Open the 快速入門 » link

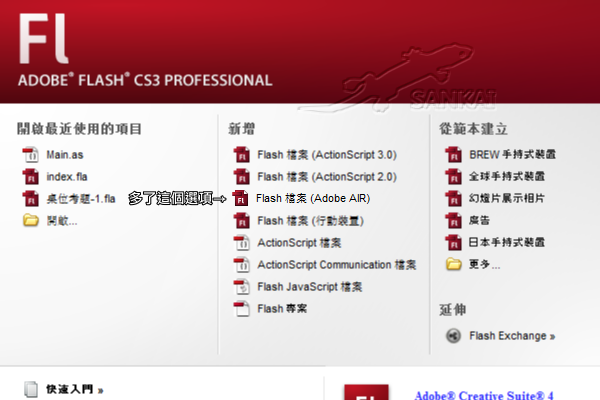coord(75,390)
